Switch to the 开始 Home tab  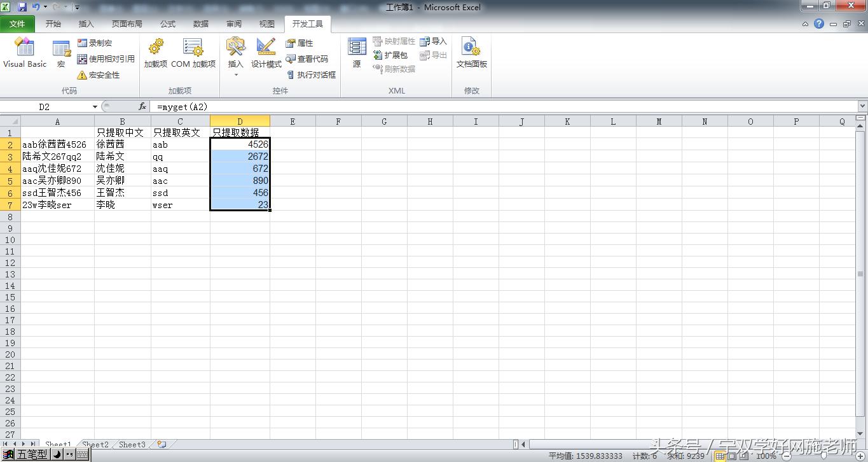[53, 24]
